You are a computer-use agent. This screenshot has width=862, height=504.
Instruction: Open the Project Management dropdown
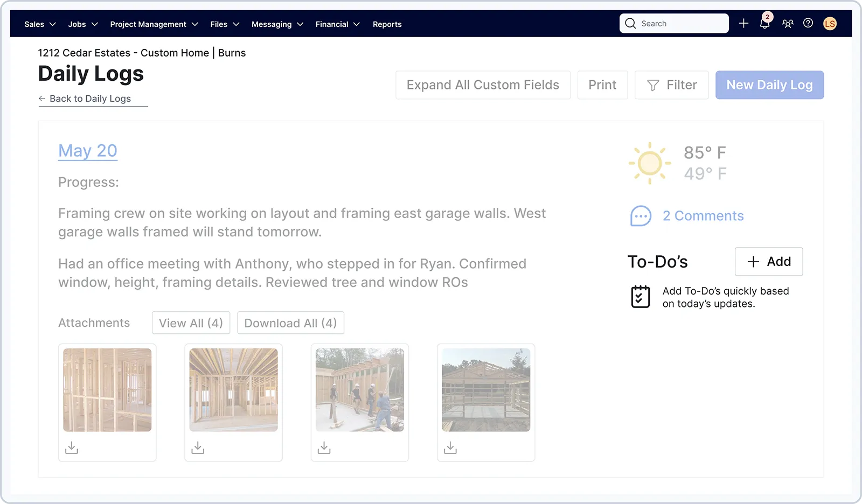click(x=154, y=24)
